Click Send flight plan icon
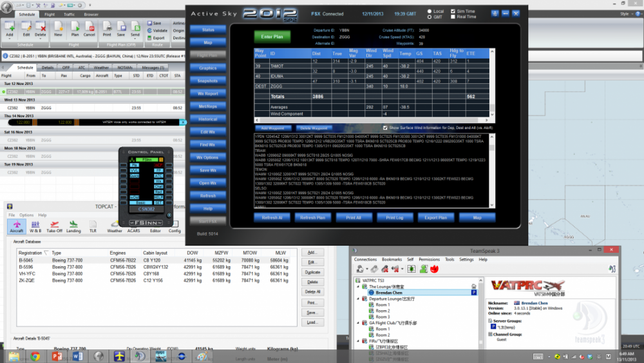The height and width of the screenshot is (363, 644). [x=135, y=26]
